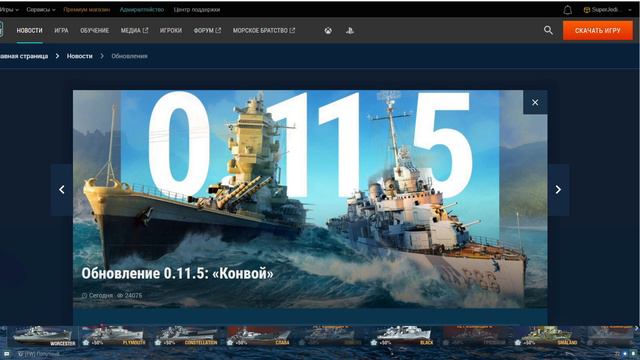Close the banner with the X icon
The image size is (640, 360).
[535, 102]
